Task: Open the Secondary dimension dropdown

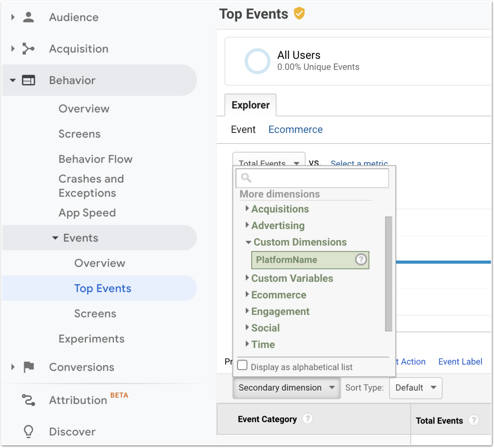Action: tap(286, 388)
